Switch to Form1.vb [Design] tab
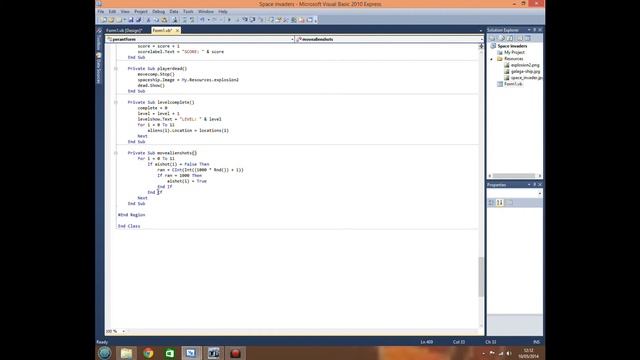Screen dimensions: 640x360 click(x=124, y=30)
